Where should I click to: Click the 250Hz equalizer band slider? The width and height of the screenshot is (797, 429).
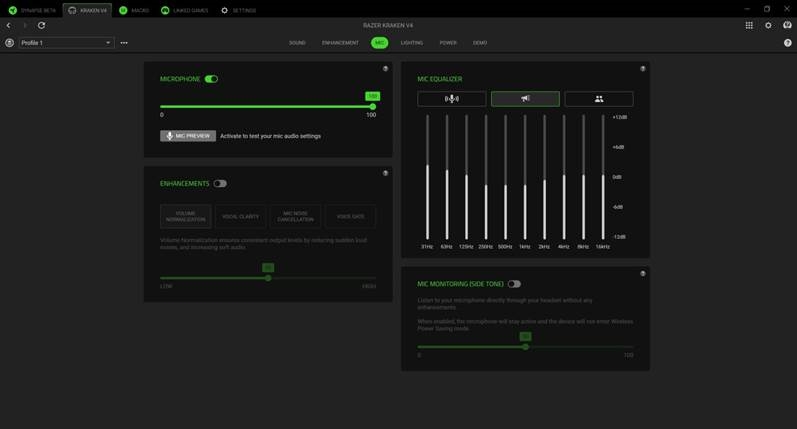tap(486, 177)
